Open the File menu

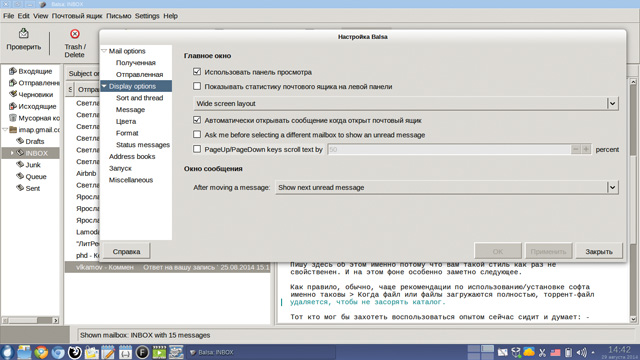9,16
